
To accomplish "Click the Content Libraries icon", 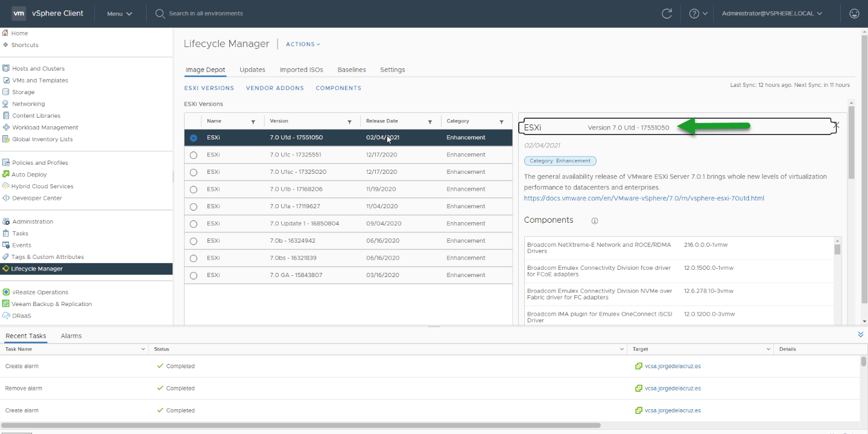I will click(x=6, y=115).
